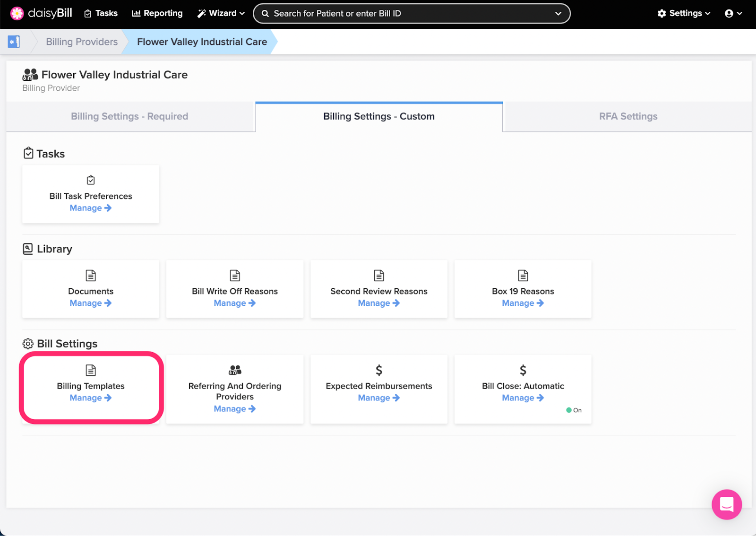The width and height of the screenshot is (756, 536).
Task: Click the Bill Close: Automatic dollar icon
Action: point(523,370)
